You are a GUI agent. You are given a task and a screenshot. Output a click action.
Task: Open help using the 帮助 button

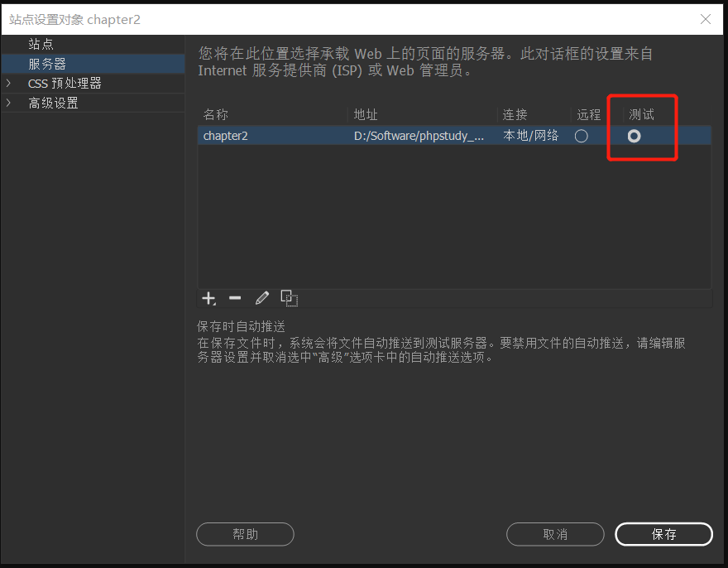[x=245, y=534]
